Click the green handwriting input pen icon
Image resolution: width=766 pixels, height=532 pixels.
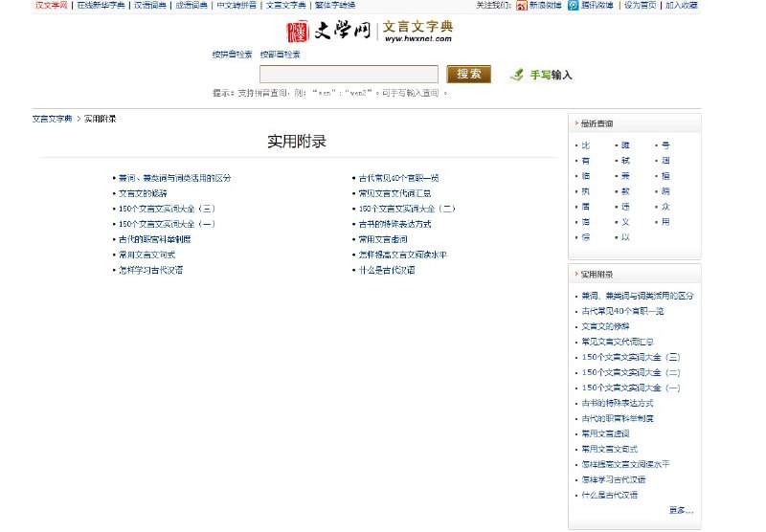click(517, 75)
